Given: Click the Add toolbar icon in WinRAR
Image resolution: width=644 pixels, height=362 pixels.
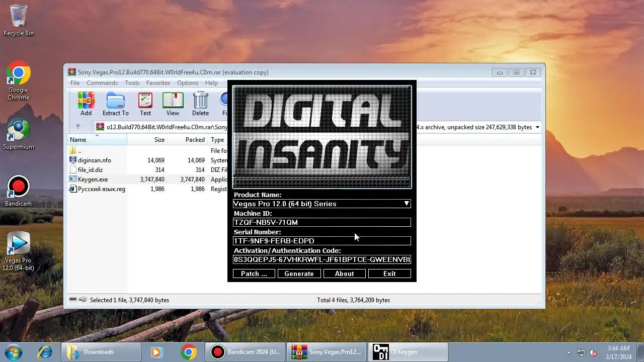Looking at the screenshot, I should pyautogui.click(x=86, y=104).
